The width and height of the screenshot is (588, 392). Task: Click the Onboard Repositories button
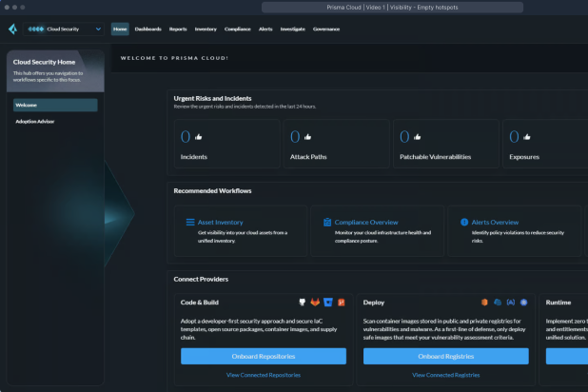[264, 357]
